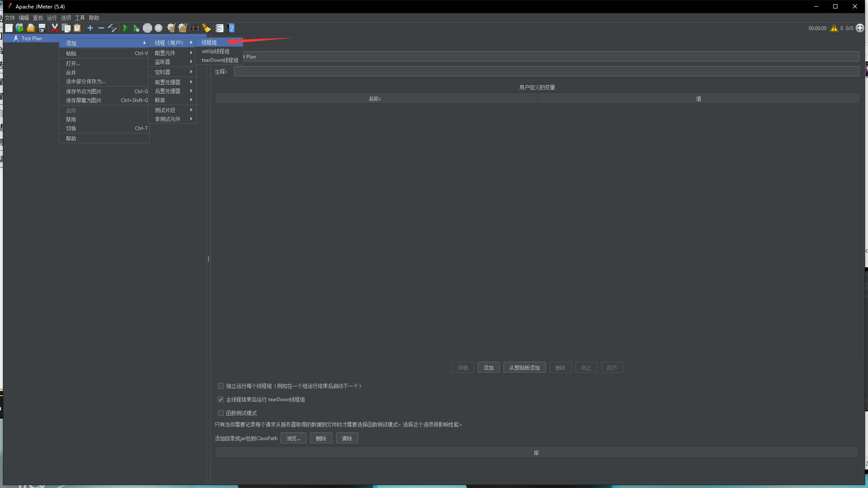Click the Clear All double-broom icon

click(x=182, y=28)
